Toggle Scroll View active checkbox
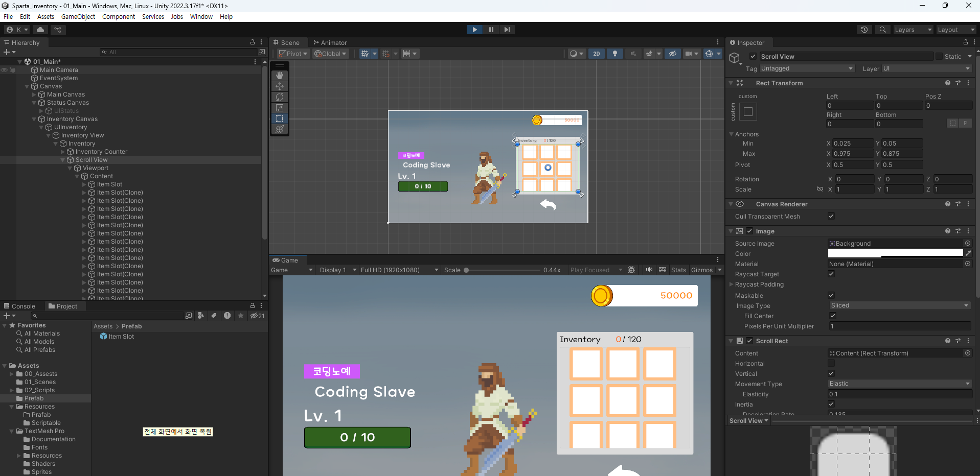Viewport: 980px width, 476px height. [x=753, y=56]
